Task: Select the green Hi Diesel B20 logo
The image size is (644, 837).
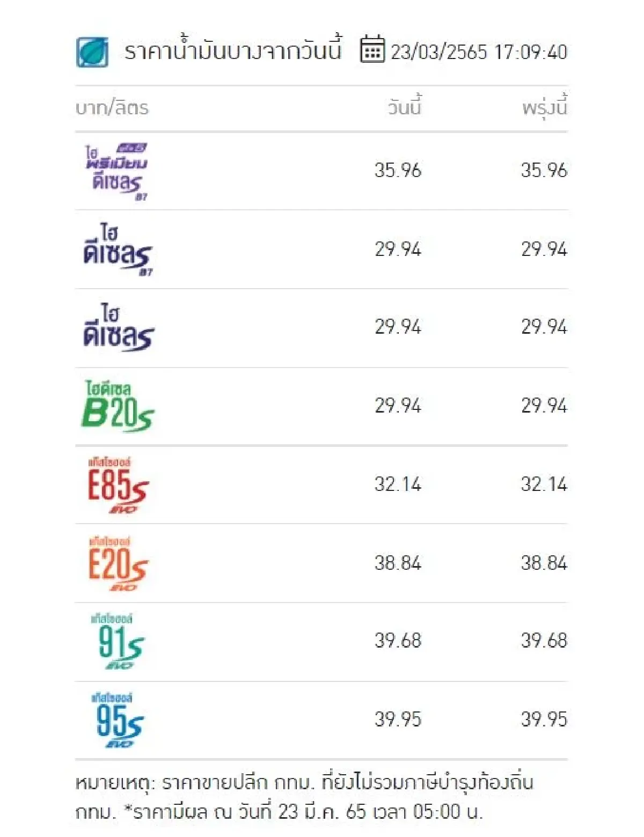Action: click(118, 406)
